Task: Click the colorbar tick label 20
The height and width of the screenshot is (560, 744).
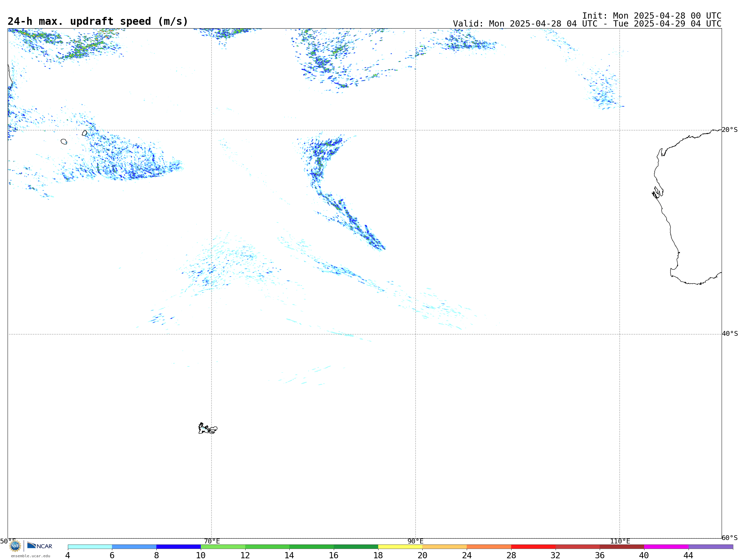Action: 422,556
